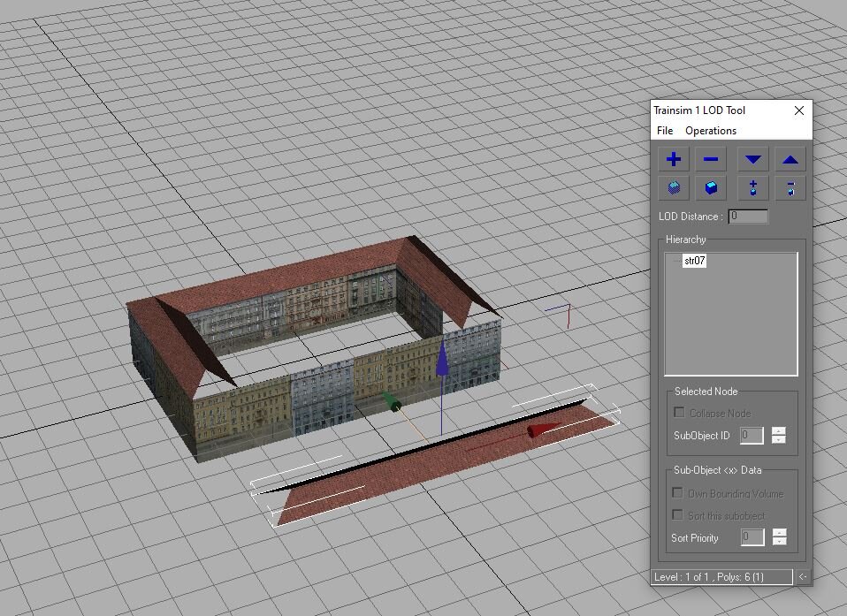Click the plus-over-small-cube icon
This screenshot has height=616, width=847.
click(x=753, y=188)
